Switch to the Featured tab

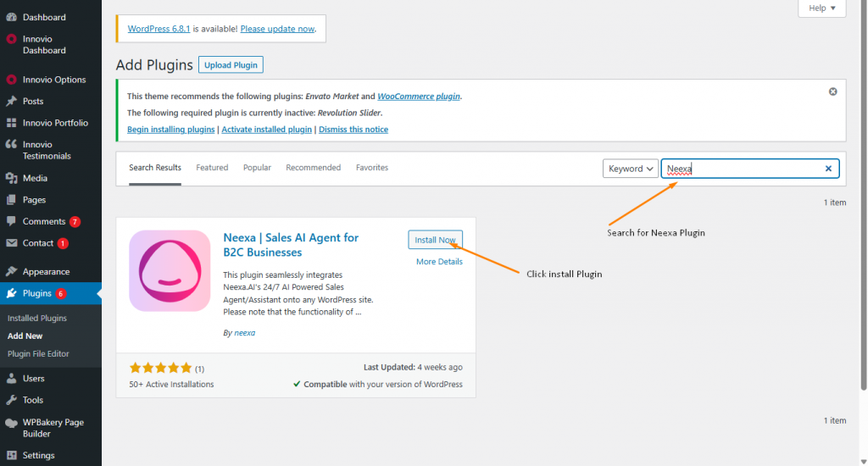click(x=212, y=168)
